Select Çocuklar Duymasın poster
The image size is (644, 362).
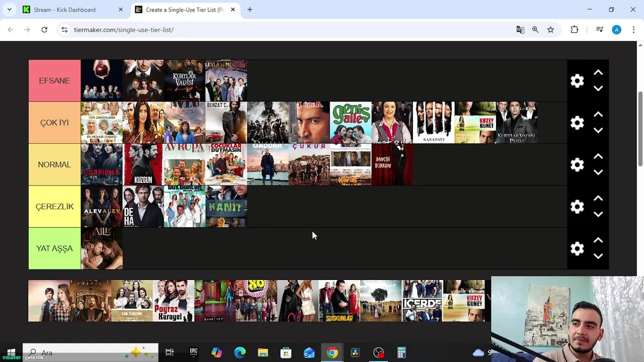pos(226,164)
